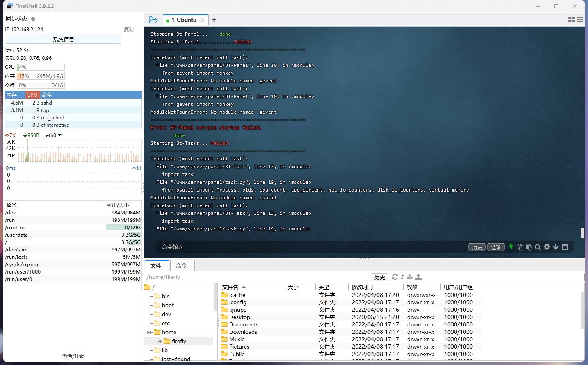Select the /userdata disk path row
The width and height of the screenshot is (588, 365).
(x=73, y=235)
